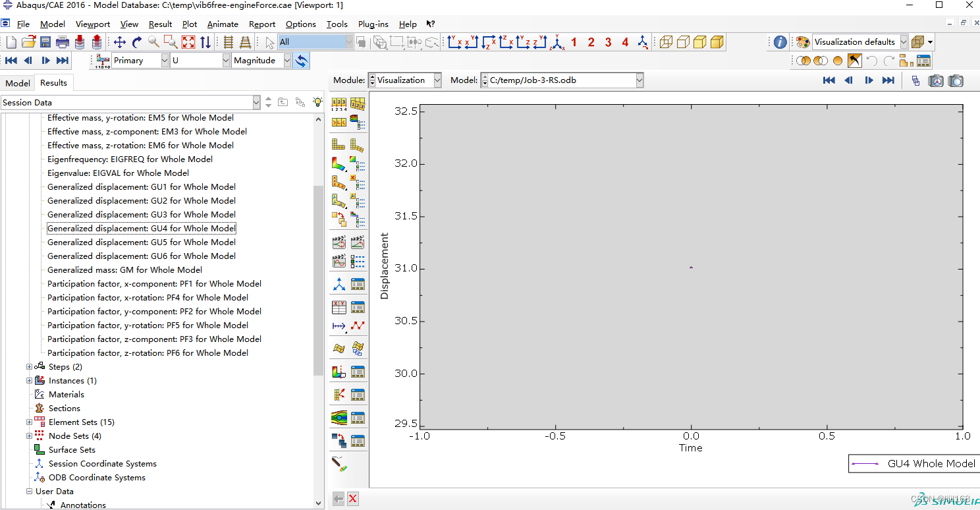Select the Pan View tool
The image size is (980, 510).
tap(120, 42)
